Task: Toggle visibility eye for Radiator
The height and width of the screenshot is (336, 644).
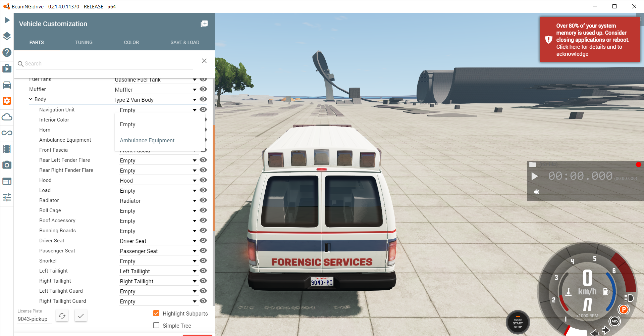Action: click(203, 200)
